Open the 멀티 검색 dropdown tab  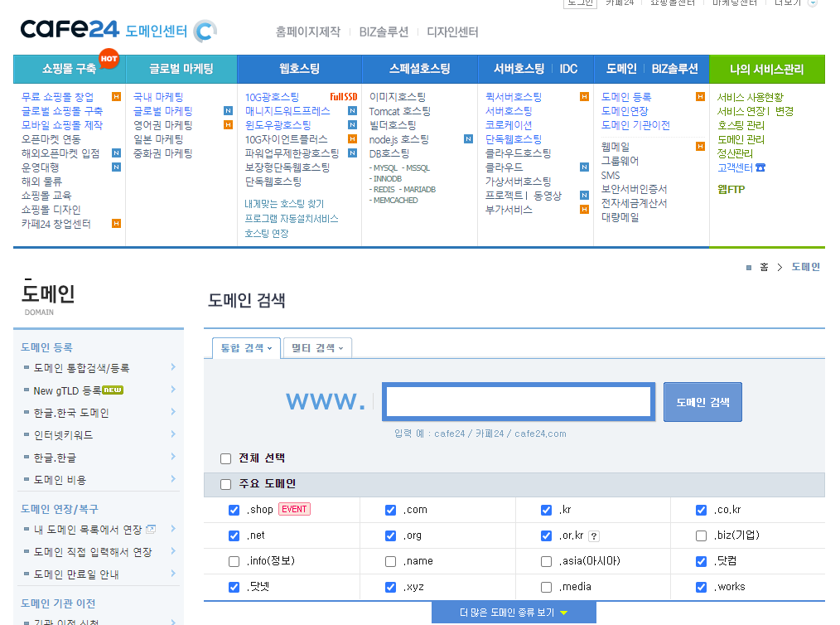click(x=317, y=348)
